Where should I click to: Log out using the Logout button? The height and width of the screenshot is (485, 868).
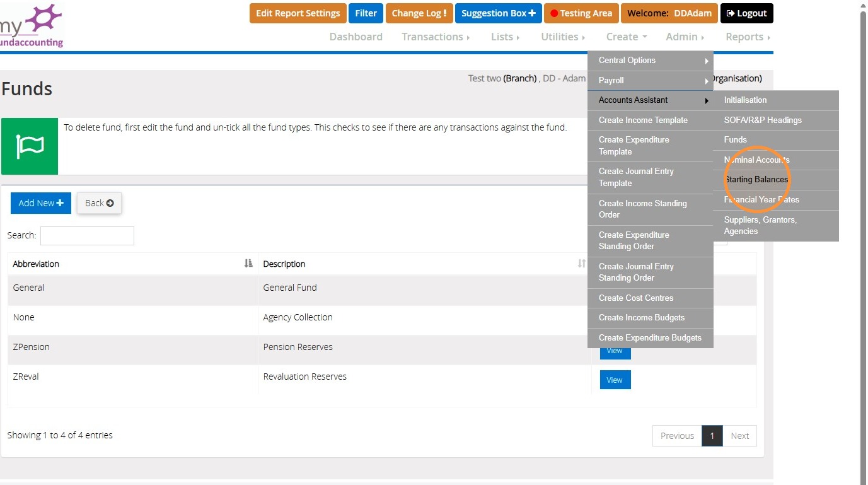[746, 13]
